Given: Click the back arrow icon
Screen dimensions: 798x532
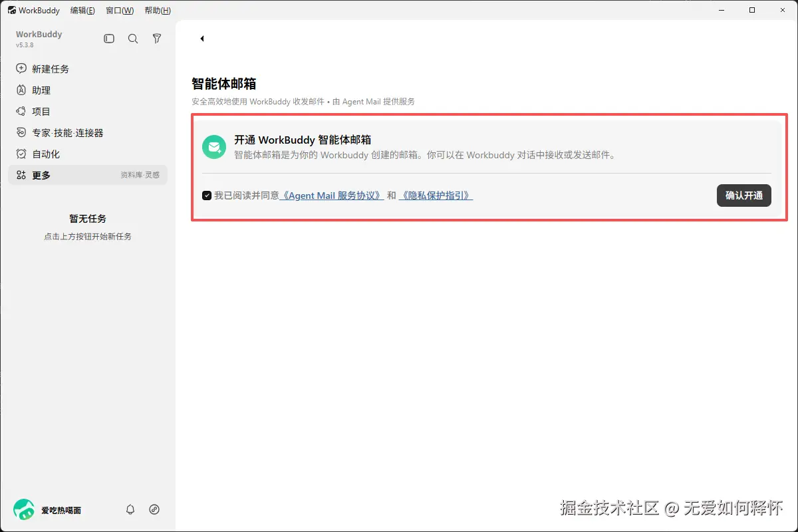Looking at the screenshot, I should (201, 39).
